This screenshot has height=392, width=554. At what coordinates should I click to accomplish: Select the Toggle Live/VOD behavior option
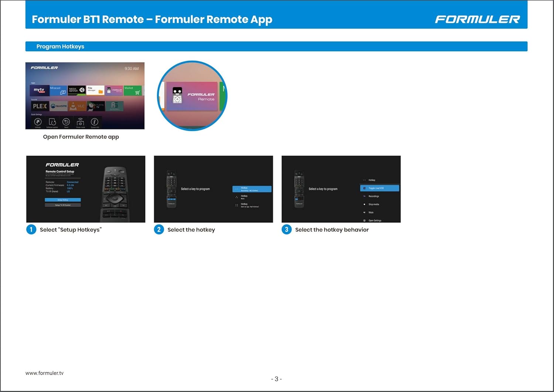pyautogui.click(x=379, y=188)
